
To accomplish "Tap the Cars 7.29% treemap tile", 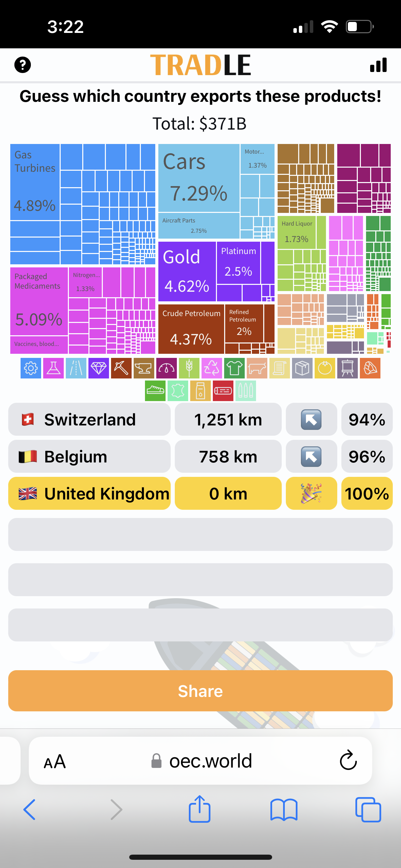I will (199, 178).
